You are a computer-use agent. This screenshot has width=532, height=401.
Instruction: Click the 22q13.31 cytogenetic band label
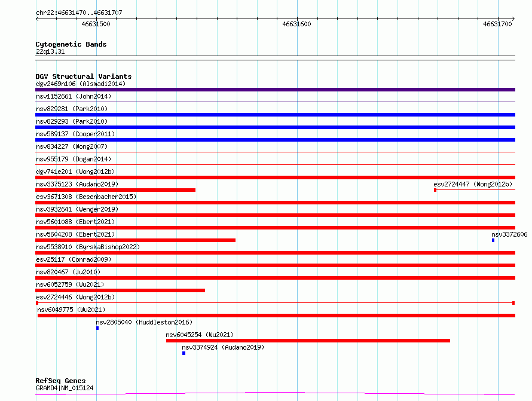(50, 51)
